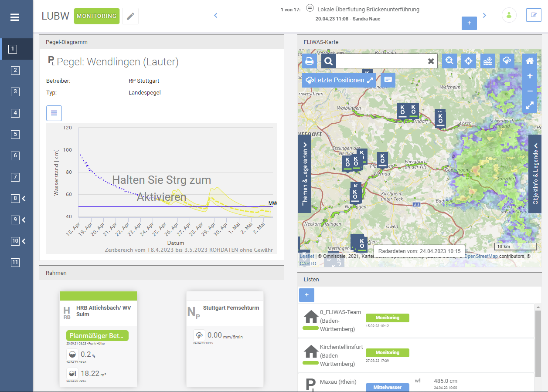Toggle the rain radar cloud icon
This screenshot has height=392, width=548.
(507, 61)
